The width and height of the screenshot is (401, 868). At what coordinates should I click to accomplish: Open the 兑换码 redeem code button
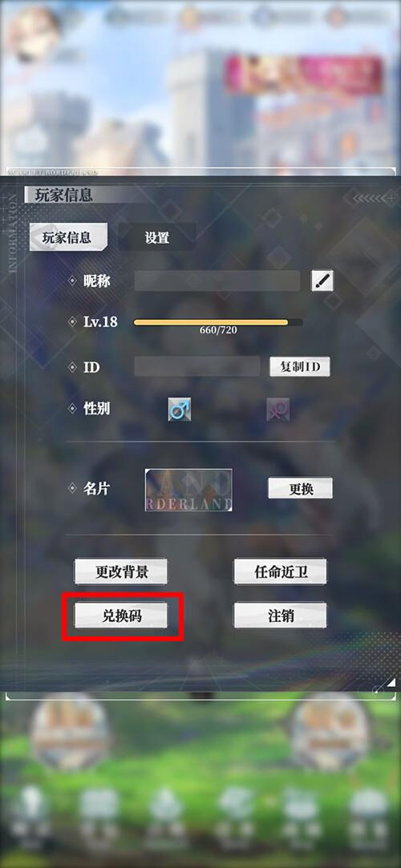tap(121, 616)
